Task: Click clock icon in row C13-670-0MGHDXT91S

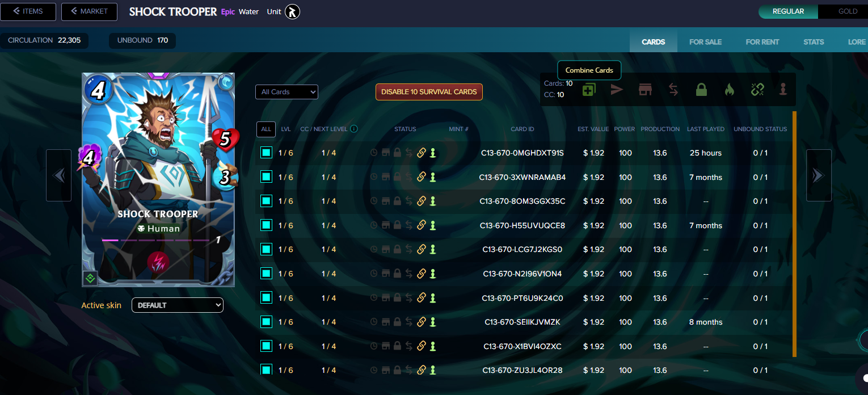Action: point(374,153)
